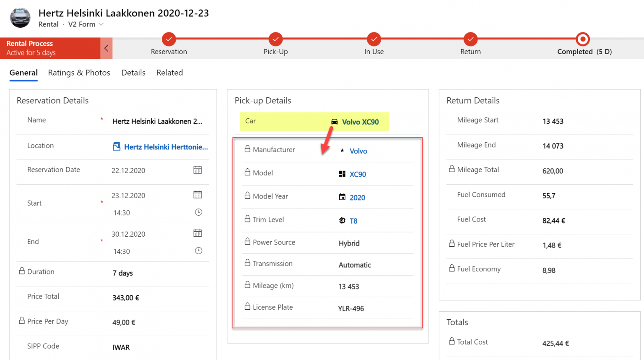The width and height of the screenshot is (644, 360).
Task: Click the Start time 14:30 field
Action: [x=122, y=213]
